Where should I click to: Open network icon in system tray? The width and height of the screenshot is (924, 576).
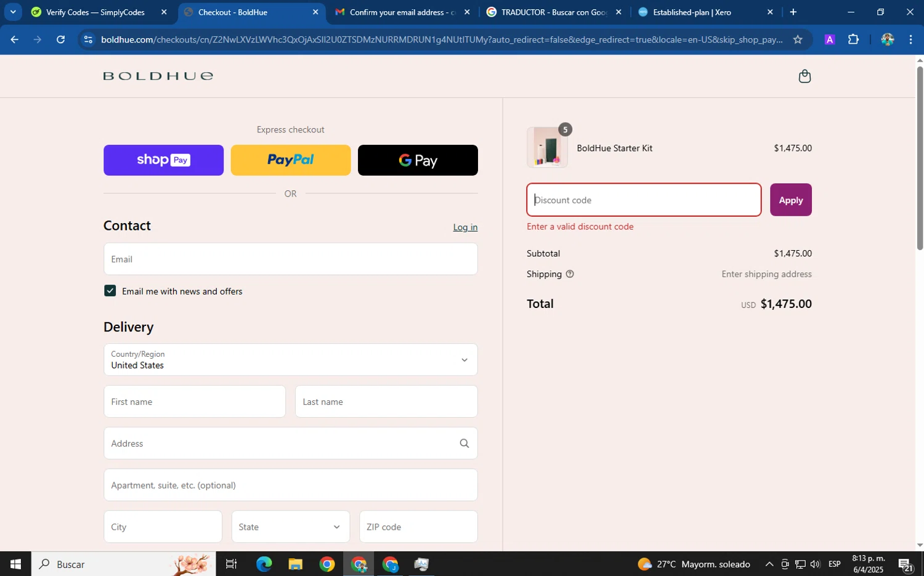800,564
